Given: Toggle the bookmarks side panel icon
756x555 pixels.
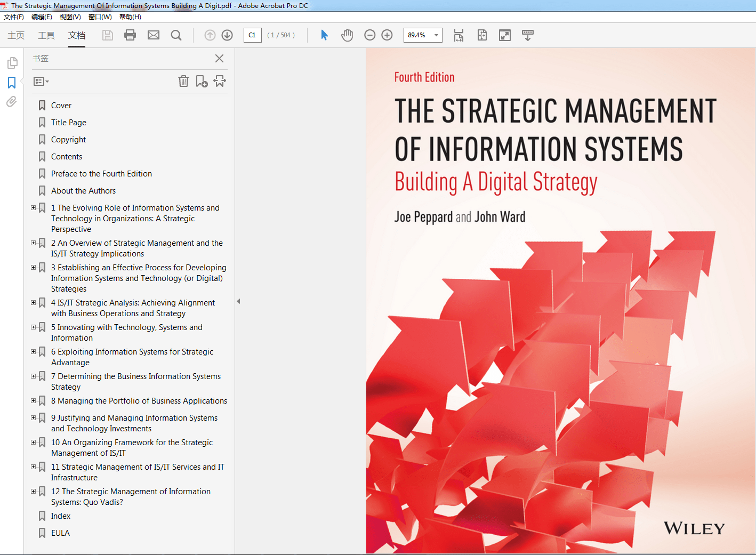Looking at the screenshot, I should [x=12, y=83].
